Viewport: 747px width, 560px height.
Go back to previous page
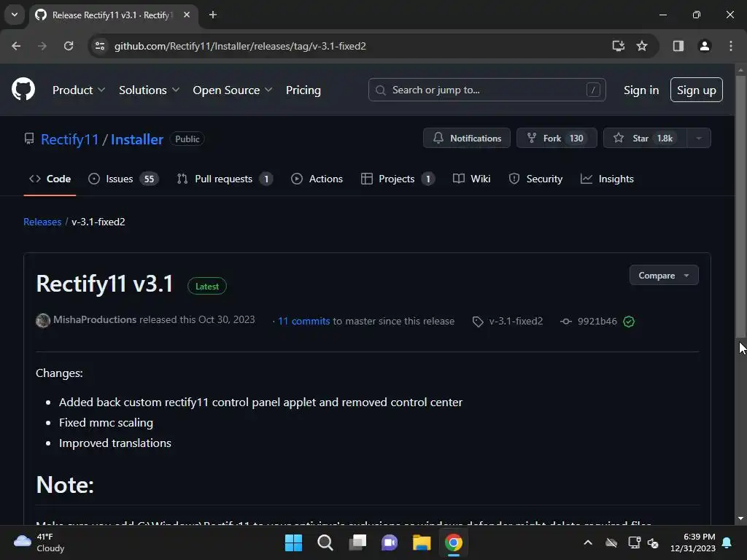(x=16, y=46)
